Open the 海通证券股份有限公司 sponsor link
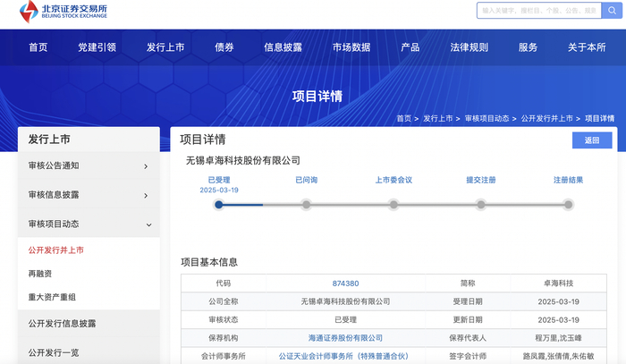The image size is (626, 364). (344, 338)
